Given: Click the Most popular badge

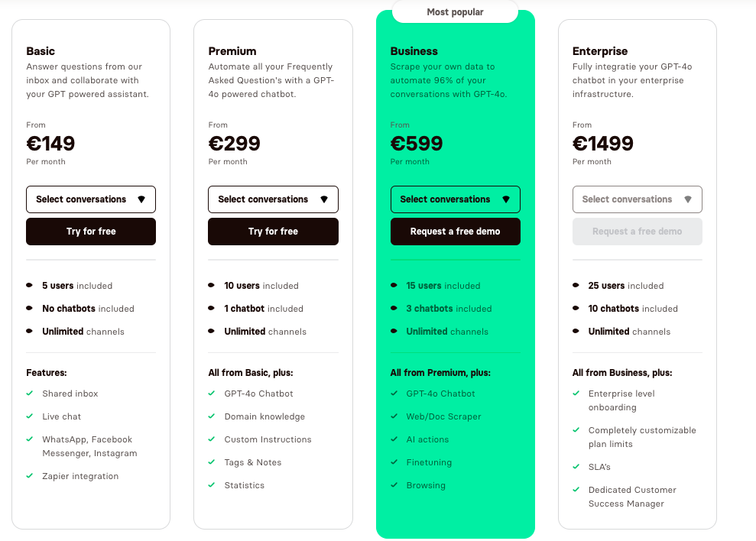Looking at the screenshot, I should click(455, 12).
